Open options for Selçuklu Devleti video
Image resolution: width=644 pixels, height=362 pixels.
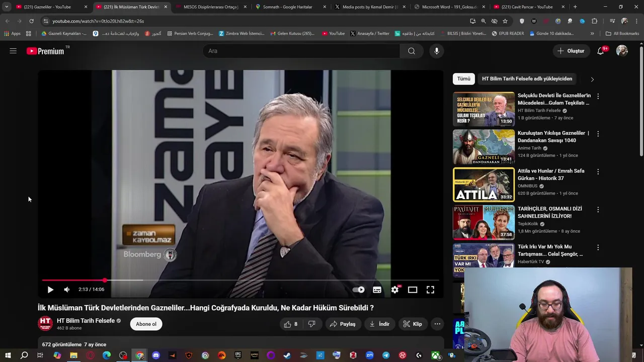click(x=598, y=96)
